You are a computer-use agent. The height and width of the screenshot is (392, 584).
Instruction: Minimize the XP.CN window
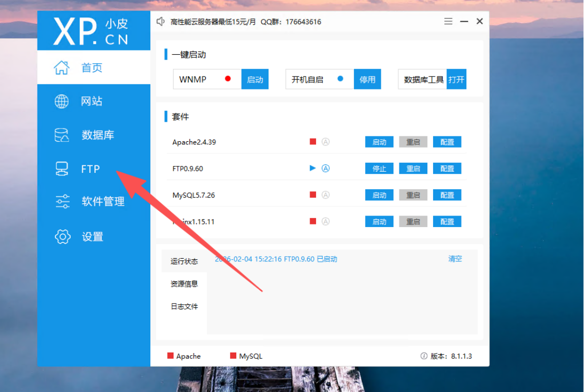(x=464, y=22)
